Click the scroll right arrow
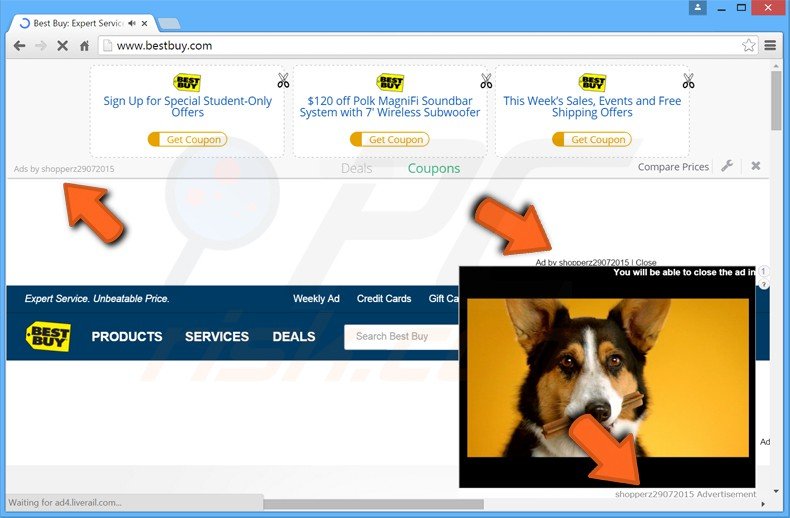The image size is (790, 518). click(763, 504)
